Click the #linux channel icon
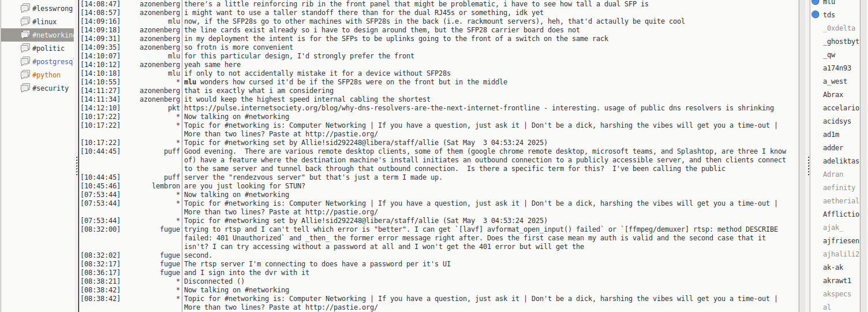 25,22
